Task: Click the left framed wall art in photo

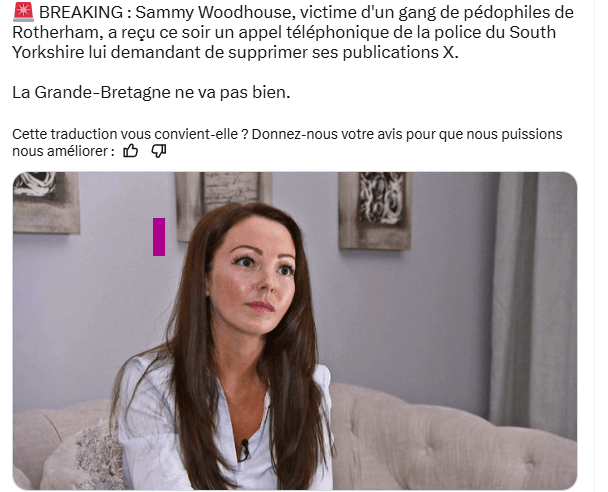Action: (x=46, y=202)
